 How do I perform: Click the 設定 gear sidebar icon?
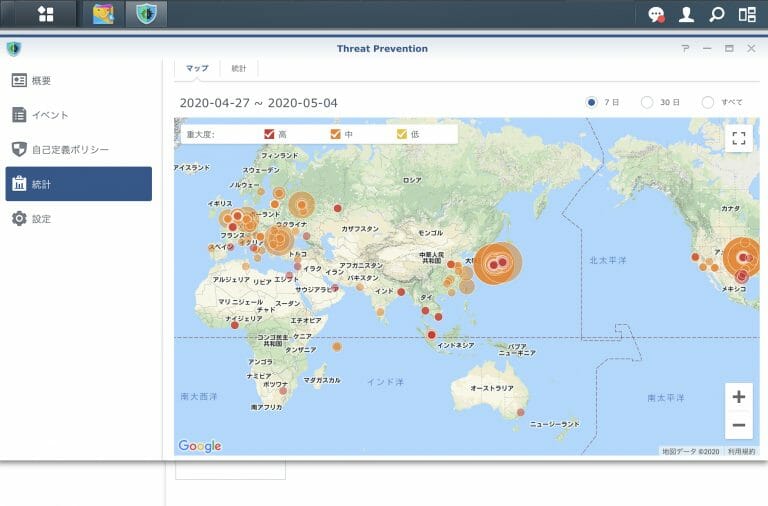click(x=19, y=218)
